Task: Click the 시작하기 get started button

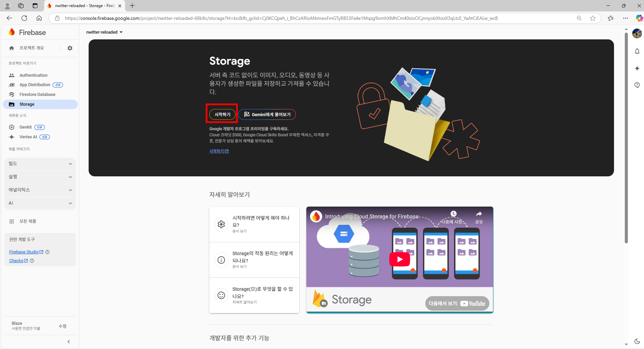Action: (x=222, y=114)
